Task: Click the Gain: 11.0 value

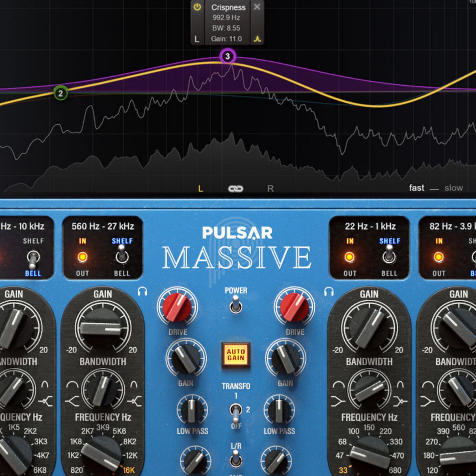Action: (226, 39)
